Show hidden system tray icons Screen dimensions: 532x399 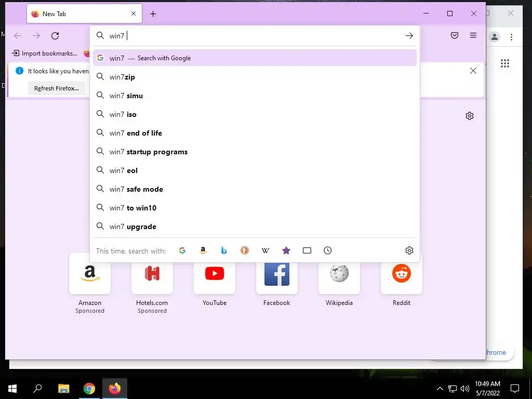tap(440, 389)
